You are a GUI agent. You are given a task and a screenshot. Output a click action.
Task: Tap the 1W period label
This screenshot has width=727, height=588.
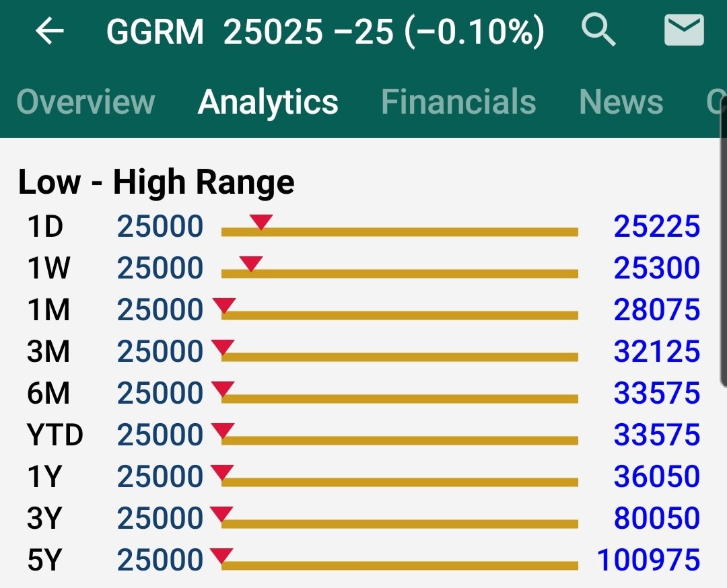48,268
